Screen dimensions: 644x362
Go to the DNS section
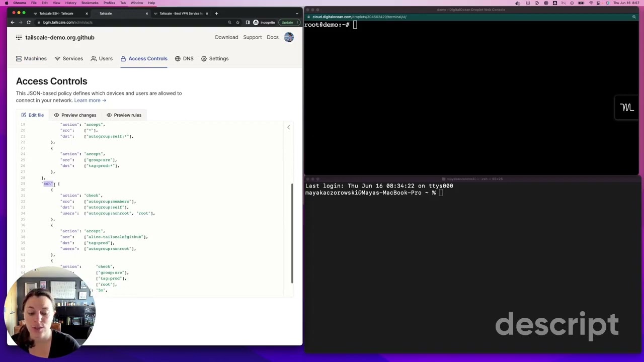(x=184, y=58)
